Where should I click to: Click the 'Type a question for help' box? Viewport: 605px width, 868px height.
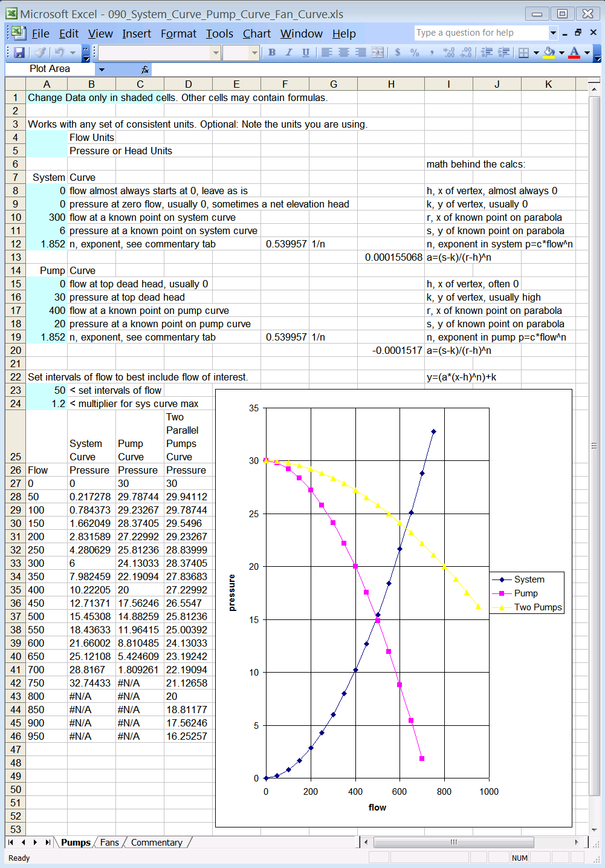(x=480, y=33)
